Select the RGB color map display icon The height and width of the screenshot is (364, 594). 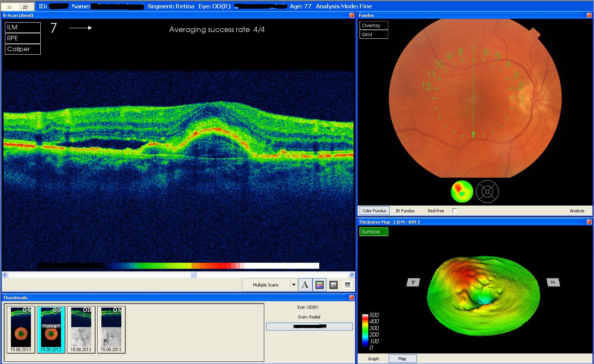pyautogui.click(x=319, y=285)
